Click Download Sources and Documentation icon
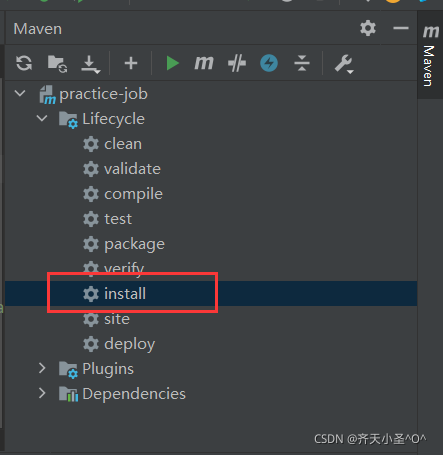 (90, 64)
